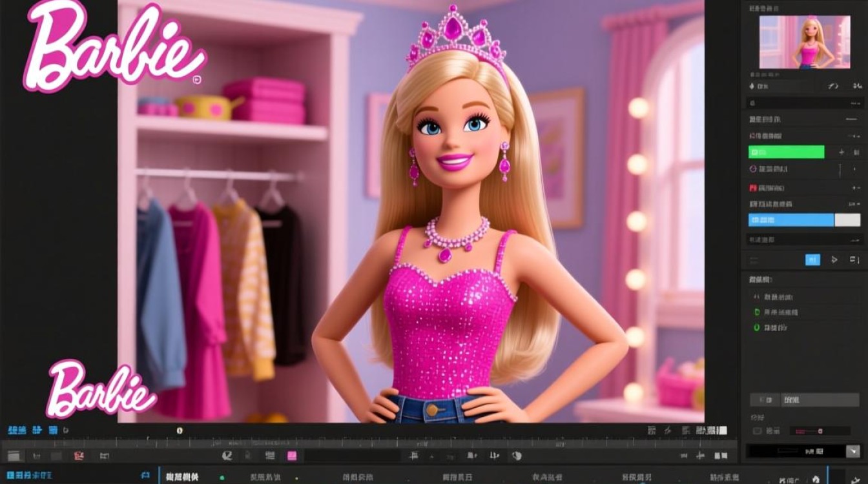
Task: Click the red icon in the bottom toolbar
Action: point(79,456)
